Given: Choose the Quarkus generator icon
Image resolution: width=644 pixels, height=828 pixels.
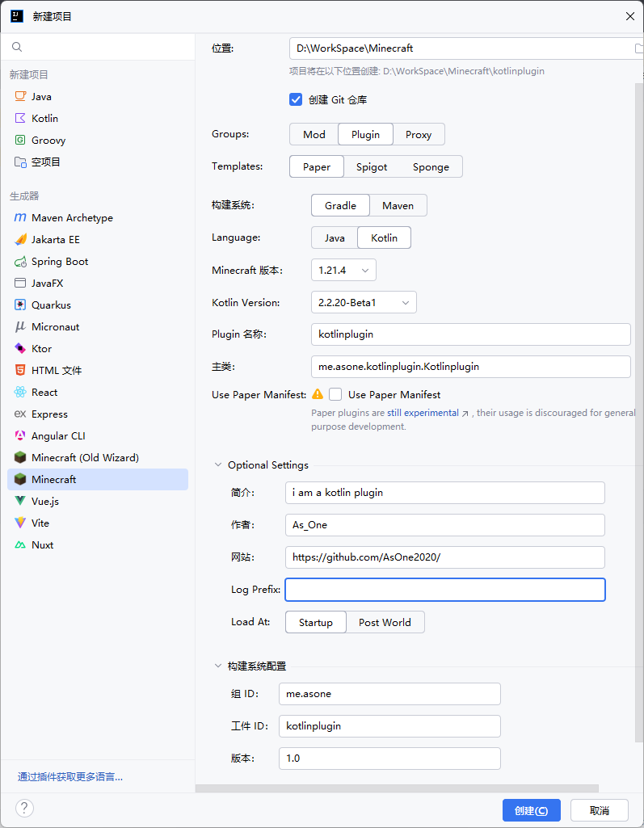Looking at the screenshot, I should click(x=20, y=305).
